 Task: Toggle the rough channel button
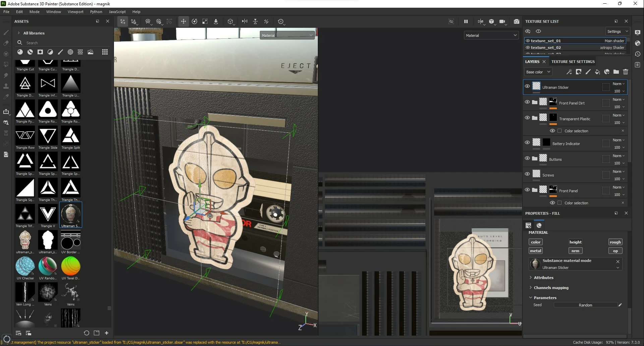pyautogui.click(x=615, y=242)
